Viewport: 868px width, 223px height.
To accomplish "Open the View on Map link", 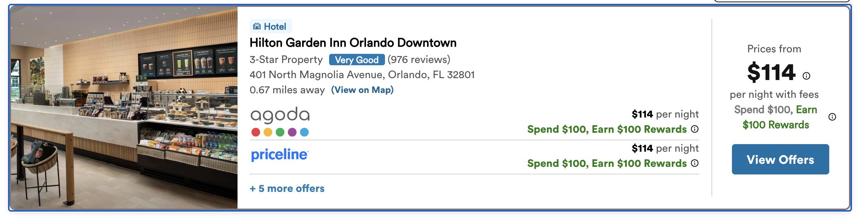I will point(362,90).
